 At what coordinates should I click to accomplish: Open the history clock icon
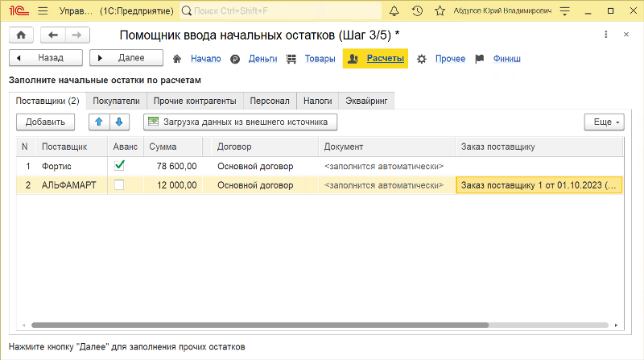pos(417,11)
